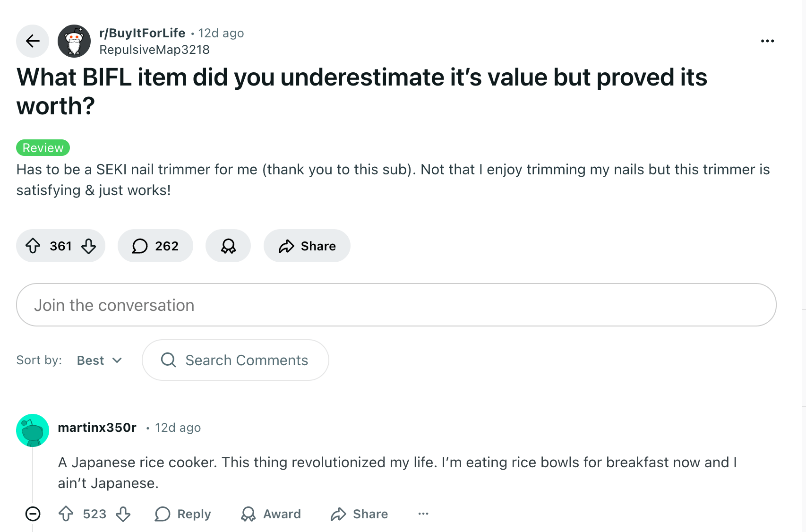This screenshot has width=806, height=532.
Task: Share the main post
Action: coord(307,246)
